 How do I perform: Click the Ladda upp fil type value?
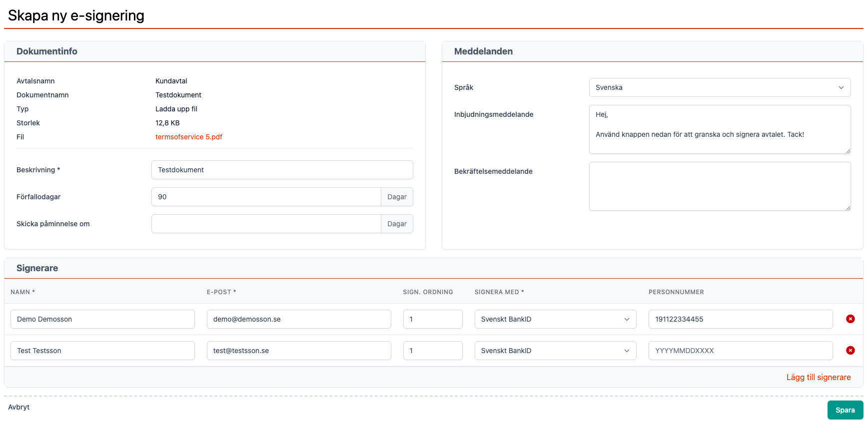(x=176, y=109)
